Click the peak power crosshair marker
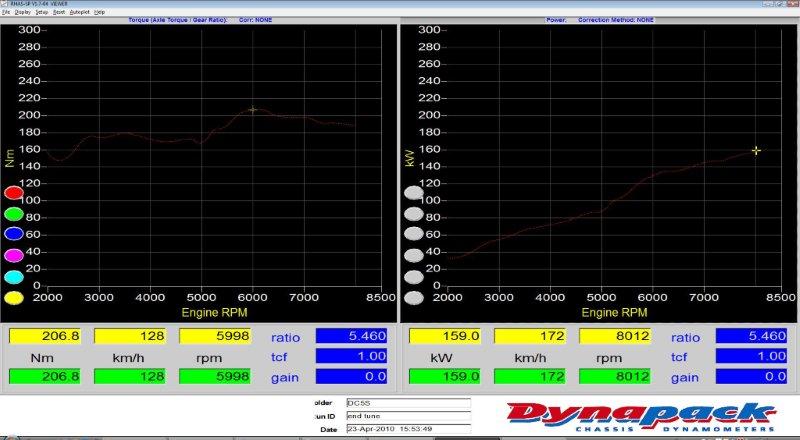Viewport: 800px width, 440px height. pyautogui.click(x=756, y=151)
